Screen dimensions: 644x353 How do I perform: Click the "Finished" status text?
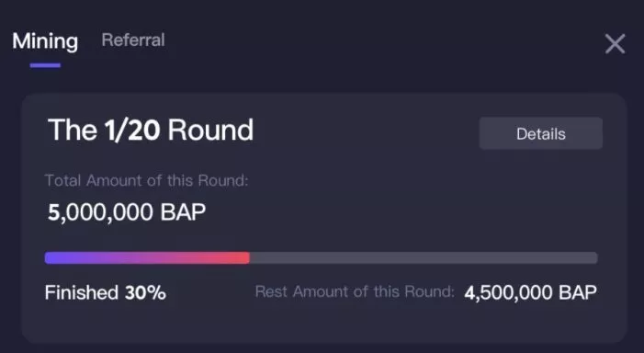tap(82, 293)
